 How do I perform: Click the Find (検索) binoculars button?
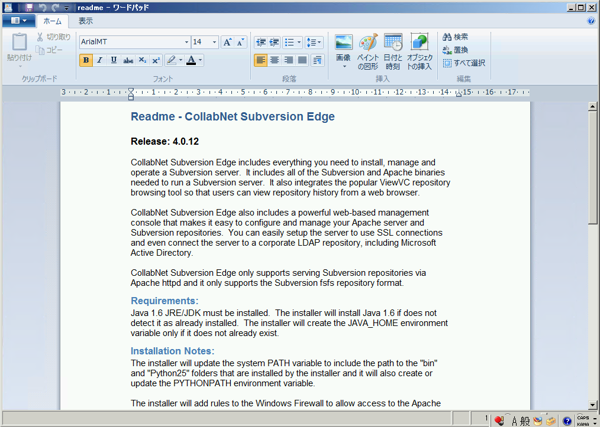[x=455, y=37]
